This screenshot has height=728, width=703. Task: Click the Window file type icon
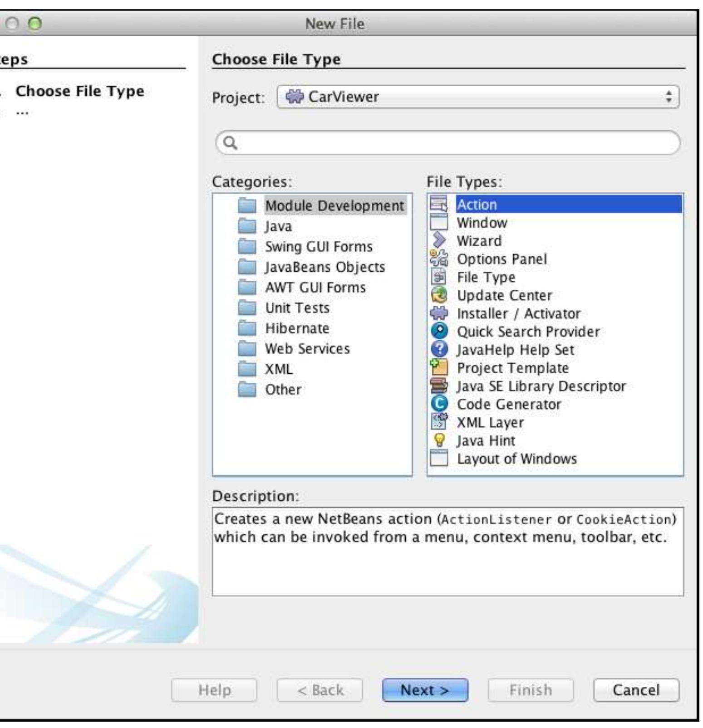tap(438, 222)
